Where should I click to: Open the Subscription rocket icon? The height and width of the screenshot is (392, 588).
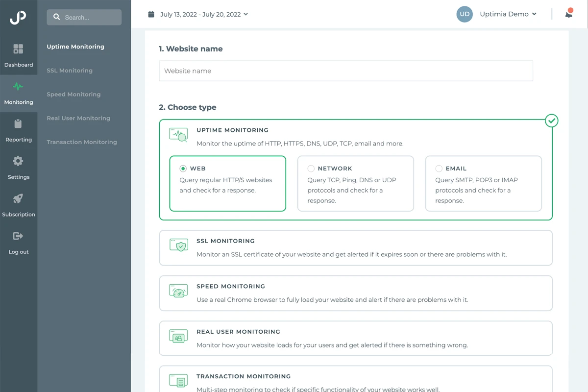[18, 198]
